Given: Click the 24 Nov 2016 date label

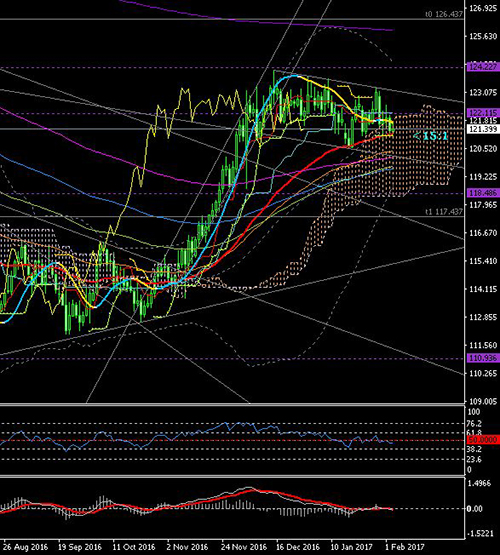Looking at the screenshot, I should 243,547.
